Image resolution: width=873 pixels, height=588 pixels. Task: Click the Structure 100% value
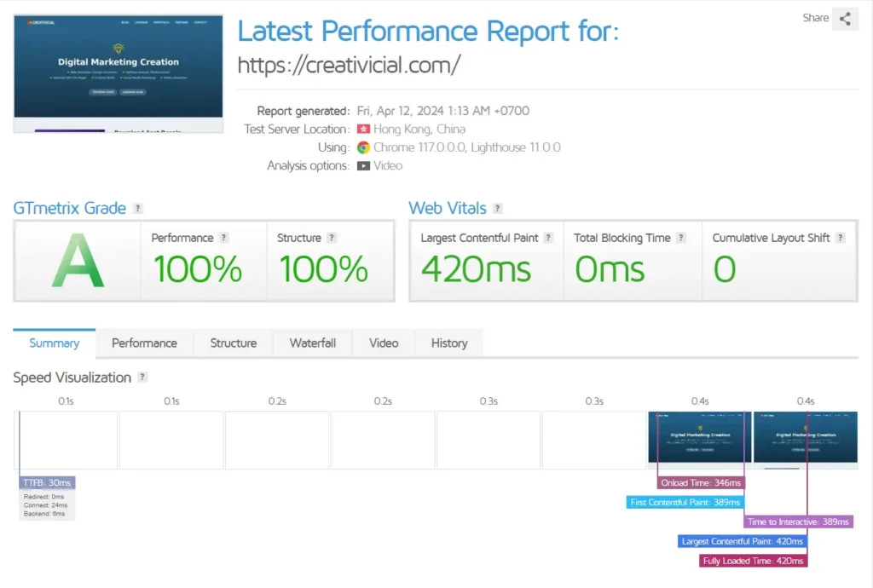pyautogui.click(x=323, y=269)
